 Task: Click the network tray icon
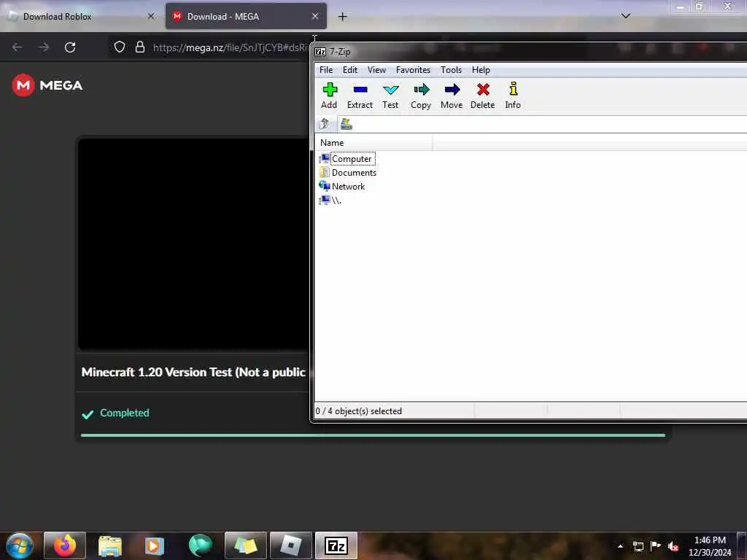(638, 546)
